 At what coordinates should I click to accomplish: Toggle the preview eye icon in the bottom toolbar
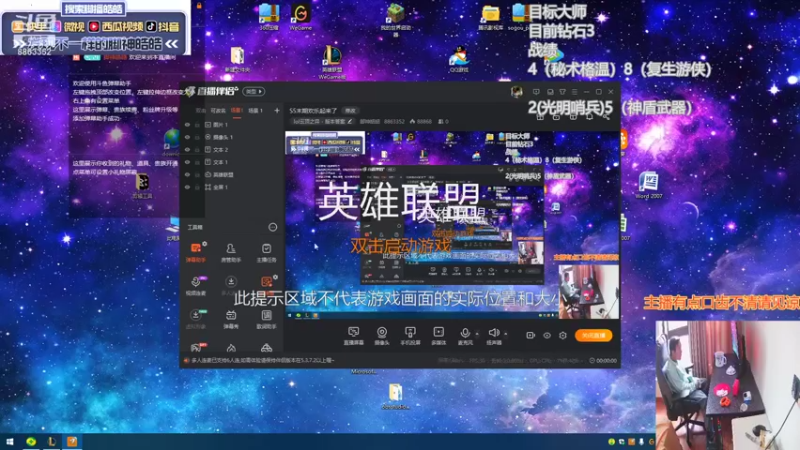547,335
